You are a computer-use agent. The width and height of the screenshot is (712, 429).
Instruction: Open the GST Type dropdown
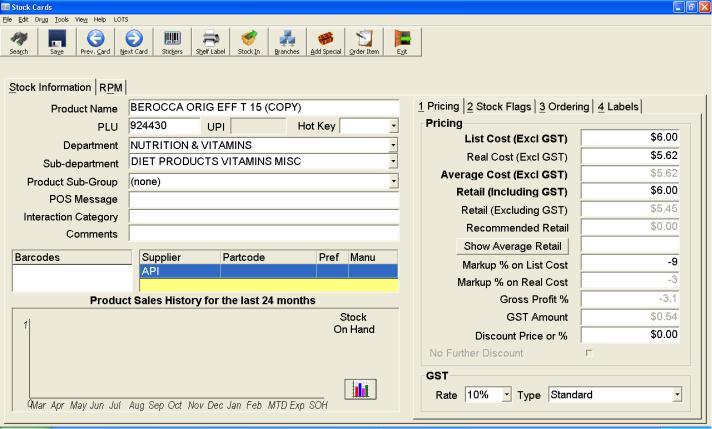(x=677, y=395)
